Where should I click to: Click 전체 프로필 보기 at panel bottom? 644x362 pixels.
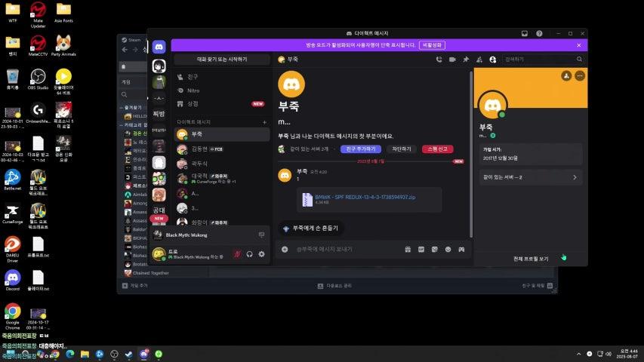(x=531, y=259)
